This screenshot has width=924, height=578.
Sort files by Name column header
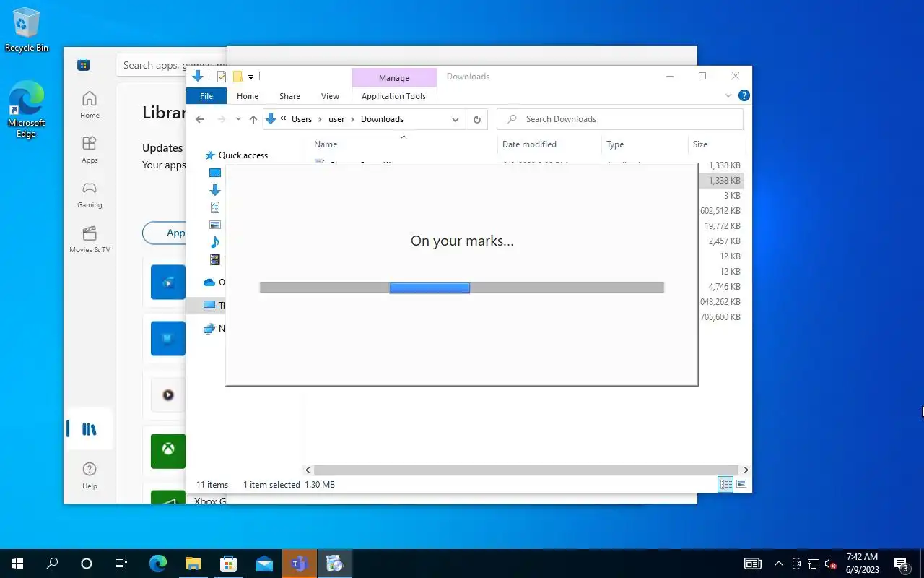point(326,144)
